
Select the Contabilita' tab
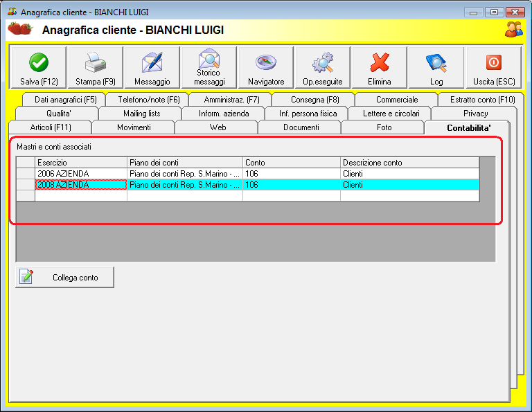click(x=468, y=128)
